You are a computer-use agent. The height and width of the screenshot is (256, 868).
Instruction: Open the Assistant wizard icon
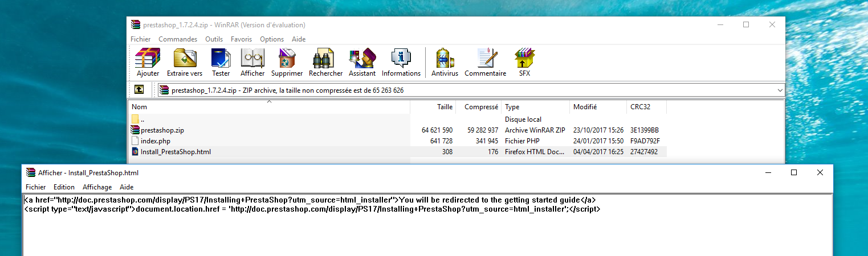[x=362, y=58]
